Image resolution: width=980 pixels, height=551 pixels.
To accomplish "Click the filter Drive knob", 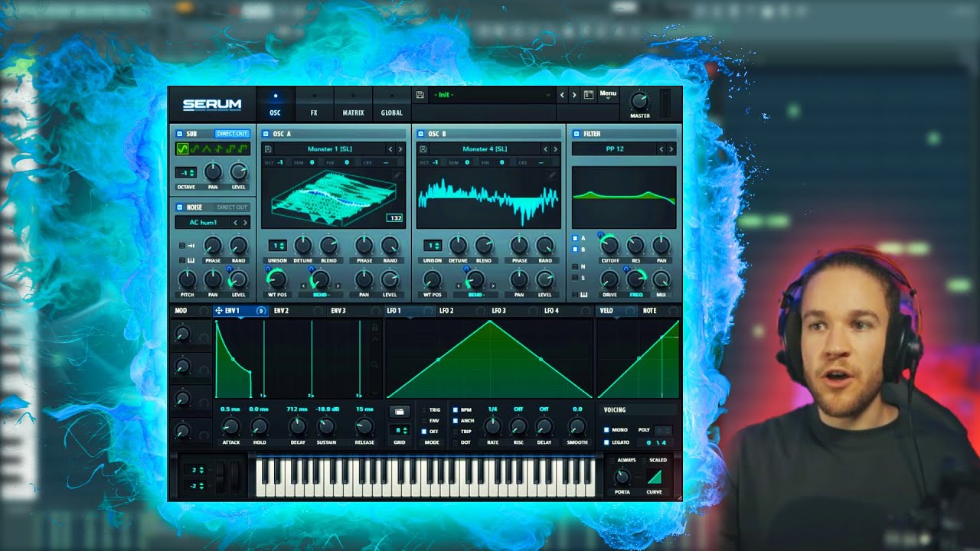I will pos(609,279).
